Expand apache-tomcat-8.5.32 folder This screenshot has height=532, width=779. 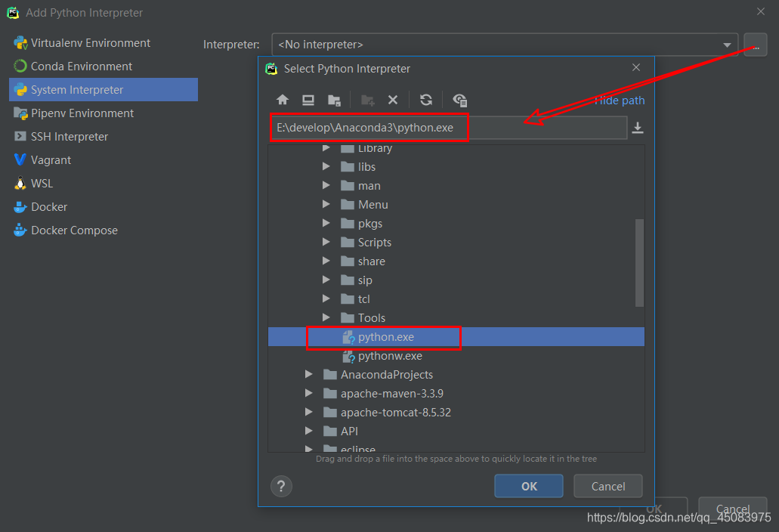point(308,412)
